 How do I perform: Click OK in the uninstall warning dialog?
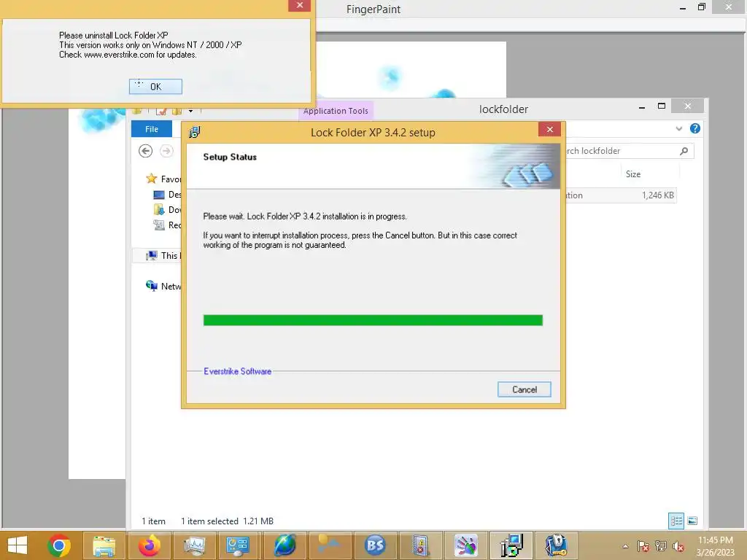tap(155, 87)
